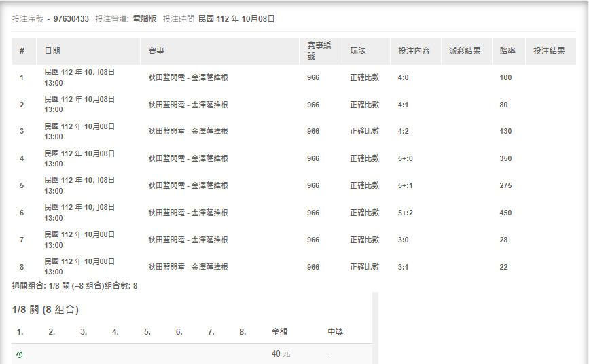Click odds value 22 in row 8

pos(503,267)
